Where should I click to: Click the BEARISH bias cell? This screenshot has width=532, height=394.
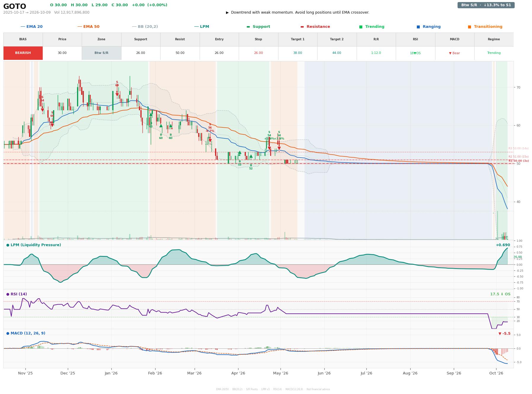tap(23, 53)
